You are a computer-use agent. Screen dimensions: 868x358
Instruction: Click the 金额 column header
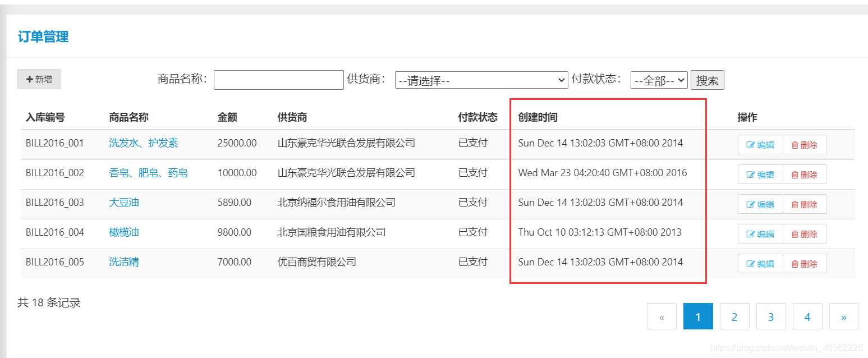click(x=227, y=117)
